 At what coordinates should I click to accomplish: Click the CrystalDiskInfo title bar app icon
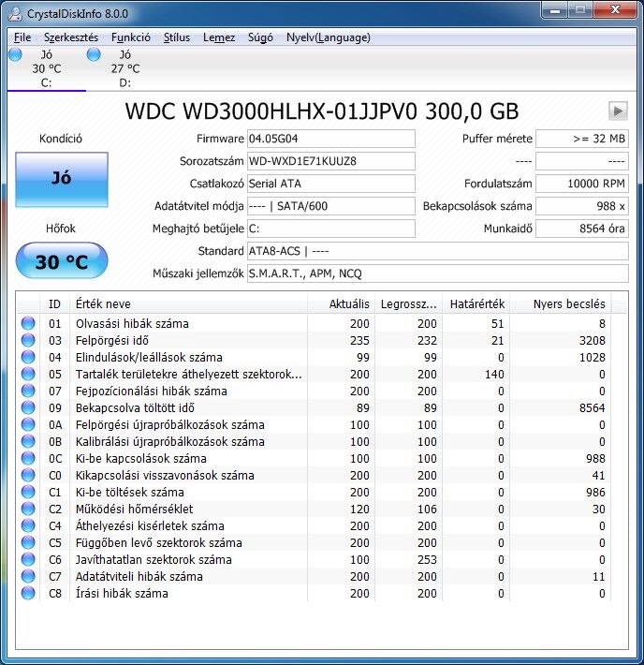[x=15, y=13]
